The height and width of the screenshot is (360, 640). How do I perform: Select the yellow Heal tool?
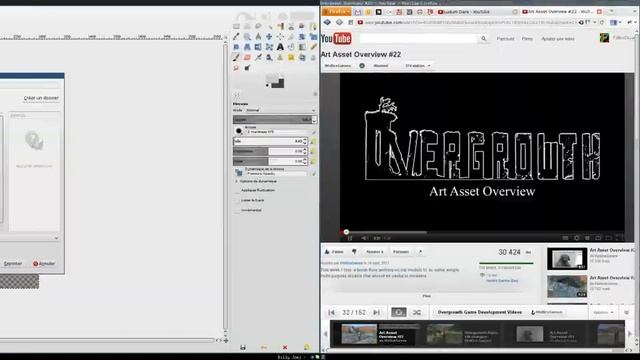coord(291,57)
